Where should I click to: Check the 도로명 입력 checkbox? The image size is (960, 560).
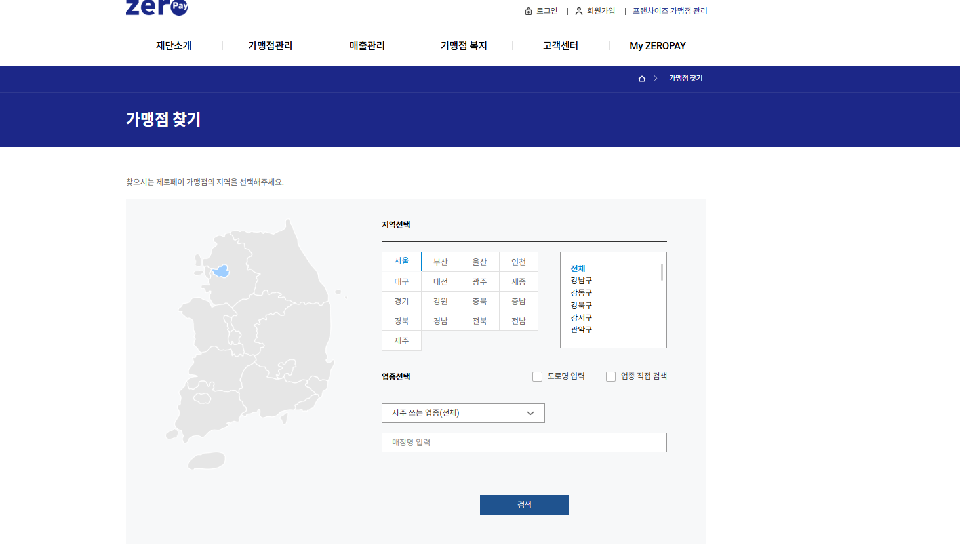(537, 377)
